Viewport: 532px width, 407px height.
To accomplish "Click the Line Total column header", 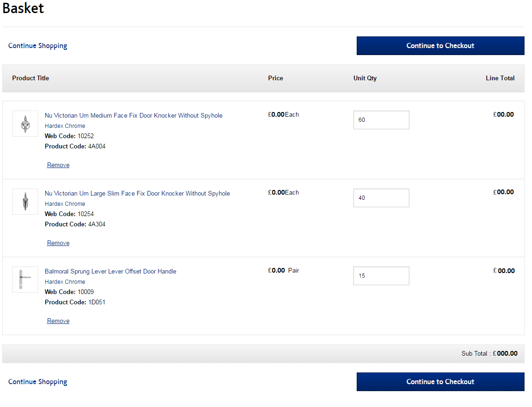I will [x=500, y=78].
